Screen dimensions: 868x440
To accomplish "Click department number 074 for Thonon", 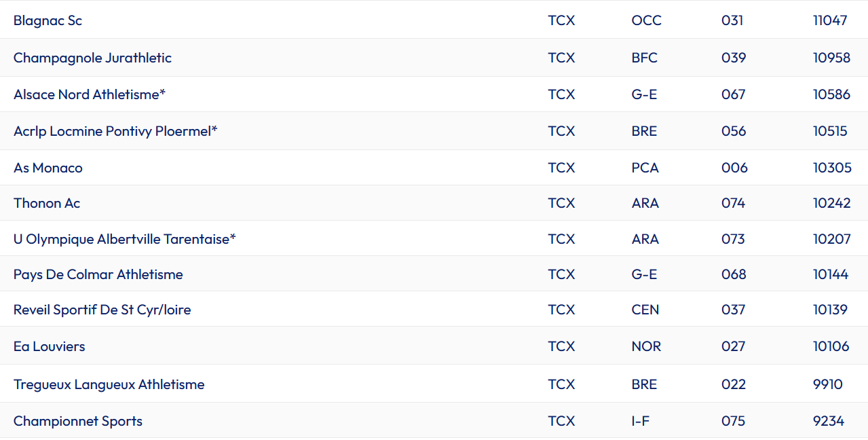I will [733, 203].
